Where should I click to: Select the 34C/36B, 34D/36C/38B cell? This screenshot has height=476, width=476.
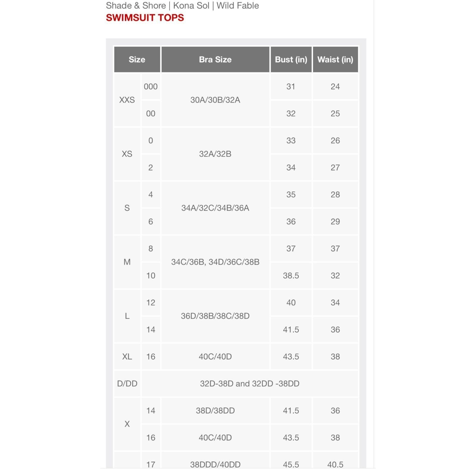pyautogui.click(x=215, y=262)
